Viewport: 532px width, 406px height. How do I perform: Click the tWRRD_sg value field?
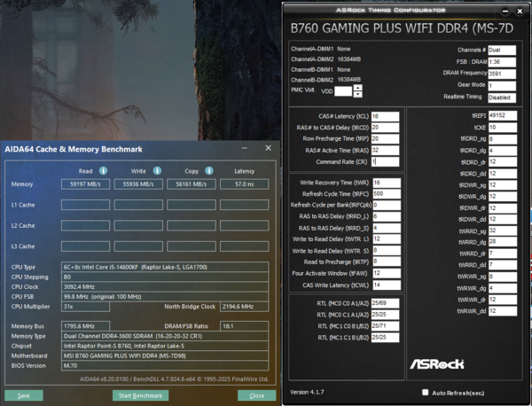tap(503, 231)
